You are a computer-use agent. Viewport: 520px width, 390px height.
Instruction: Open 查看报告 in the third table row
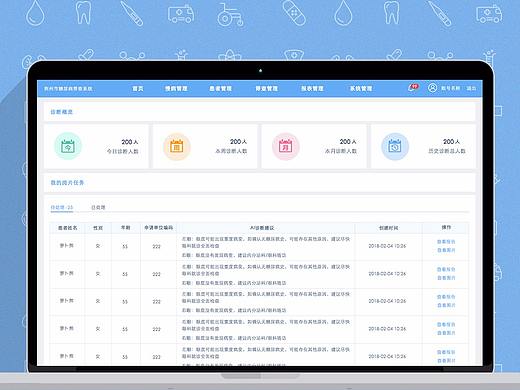tap(446, 297)
